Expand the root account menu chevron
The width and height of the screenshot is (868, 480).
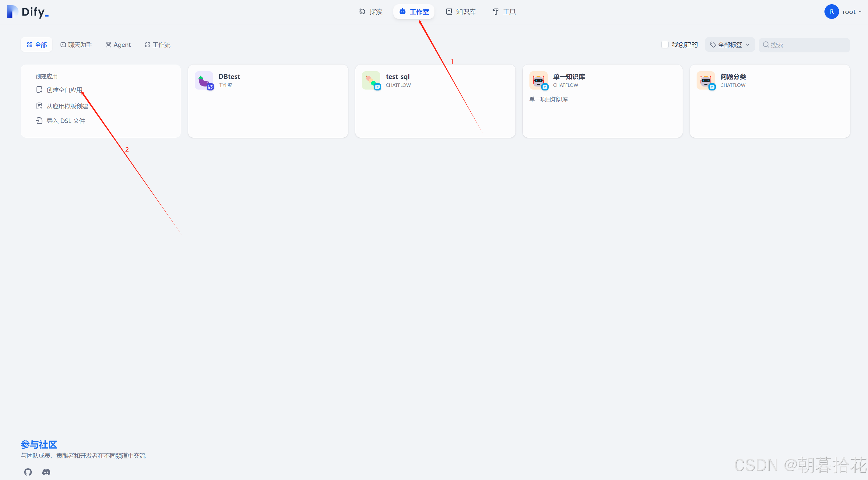tap(860, 12)
